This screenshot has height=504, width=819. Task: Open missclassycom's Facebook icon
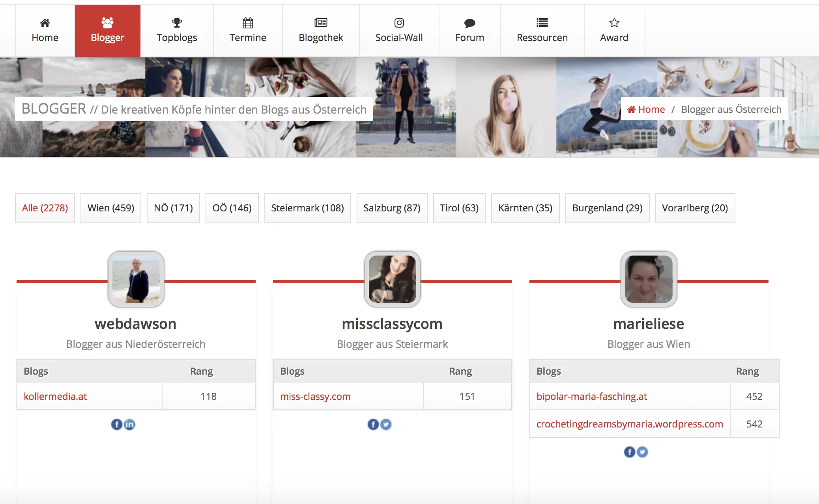click(x=373, y=424)
